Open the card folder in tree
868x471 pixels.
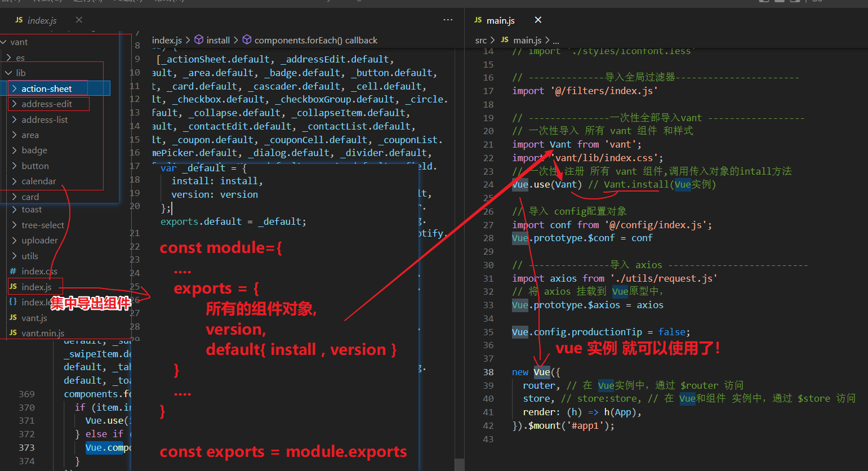[x=30, y=197]
